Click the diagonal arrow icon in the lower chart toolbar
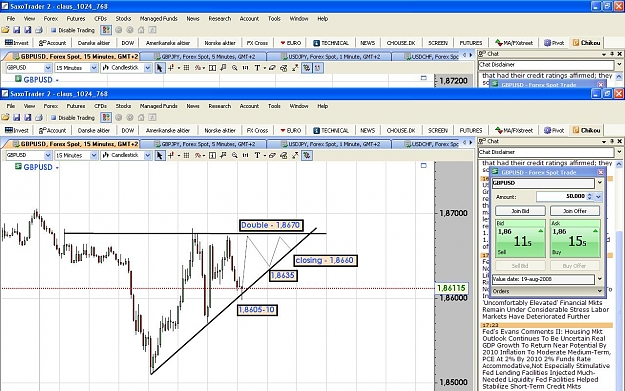625x391 pixels. pos(295,155)
